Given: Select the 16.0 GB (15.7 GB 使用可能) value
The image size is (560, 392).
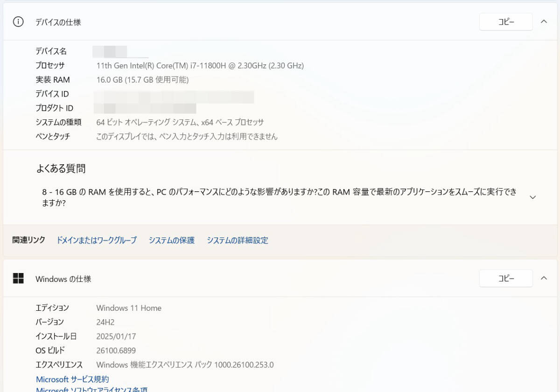Looking at the screenshot, I should coord(142,80).
